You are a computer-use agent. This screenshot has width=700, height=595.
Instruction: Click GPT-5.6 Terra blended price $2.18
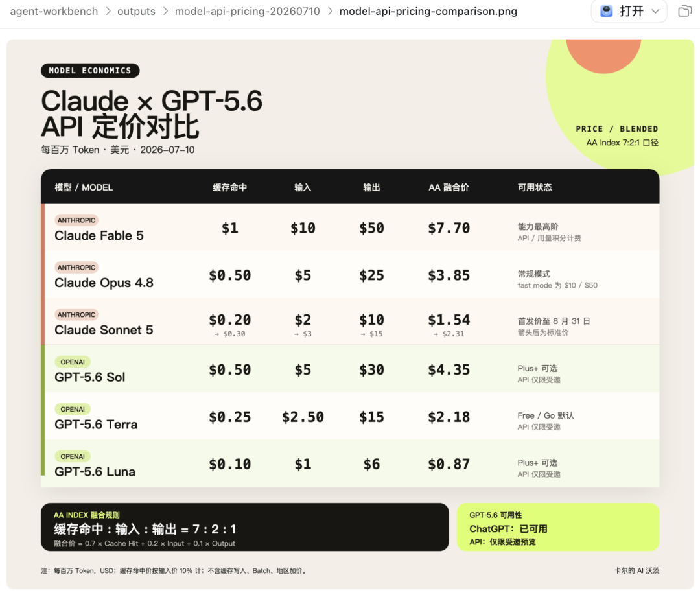coord(449,417)
